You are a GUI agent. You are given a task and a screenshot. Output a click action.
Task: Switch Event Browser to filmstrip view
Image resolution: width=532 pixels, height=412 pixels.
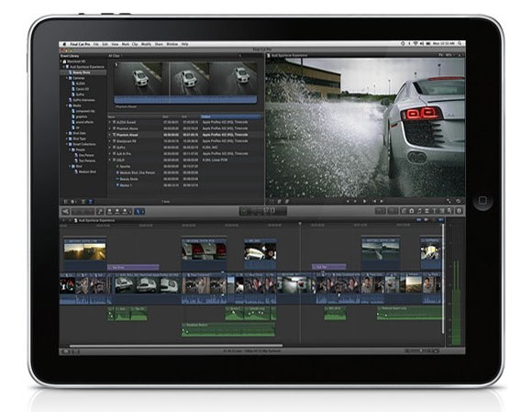[83, 202]
